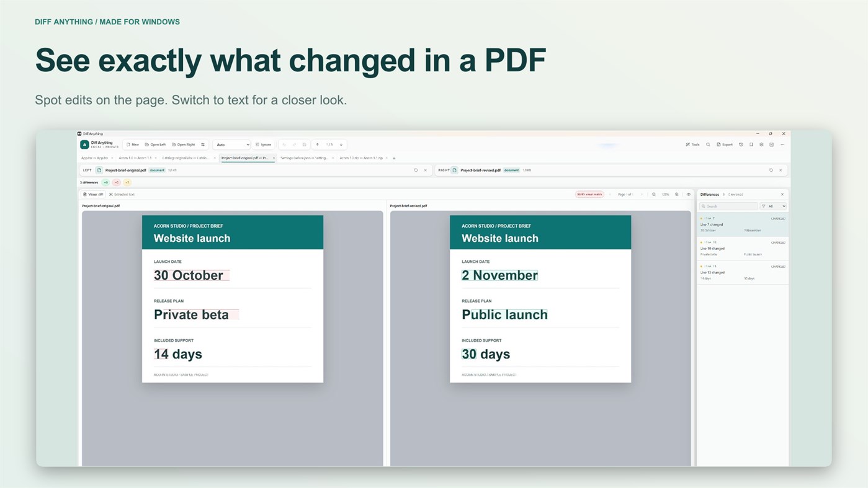868x488 pixels.
Task: Open the All filter dropdown in Differences
Action: [x=773, y=206]
